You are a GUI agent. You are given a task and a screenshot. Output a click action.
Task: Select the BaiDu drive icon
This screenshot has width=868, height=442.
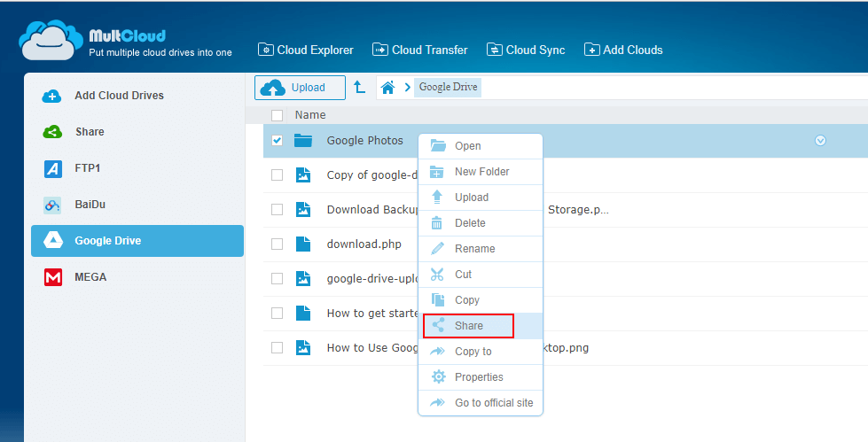[52, 205]
